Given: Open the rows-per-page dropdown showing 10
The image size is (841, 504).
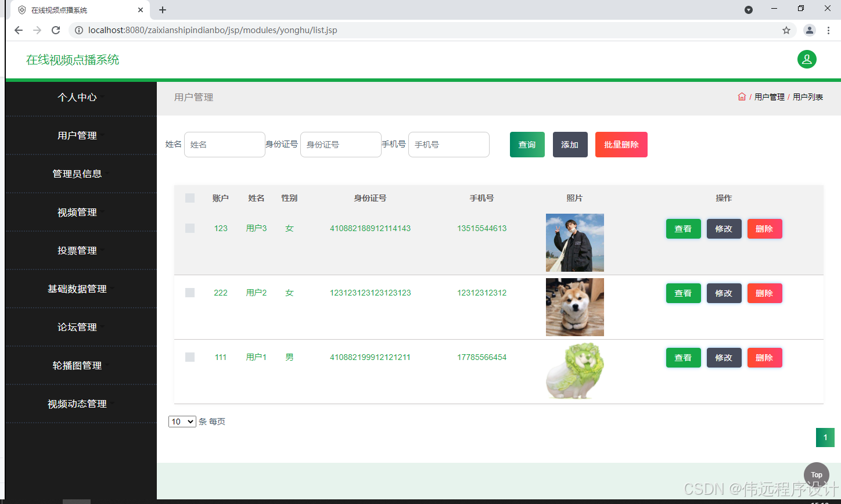Looking at the screenshot, I should coord(182,422).
